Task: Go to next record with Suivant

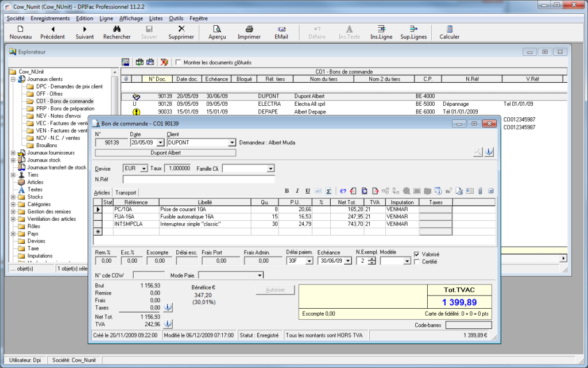Action: tap(85, 33)
